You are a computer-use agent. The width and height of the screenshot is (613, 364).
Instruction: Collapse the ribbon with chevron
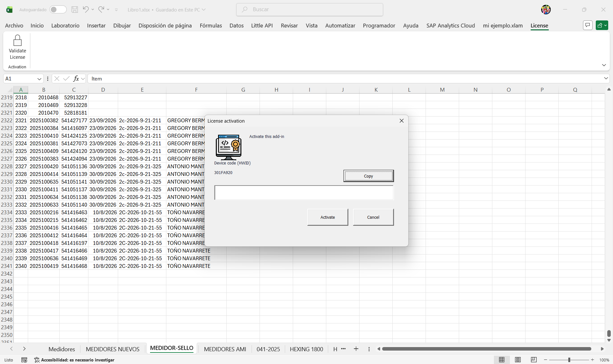604,65
